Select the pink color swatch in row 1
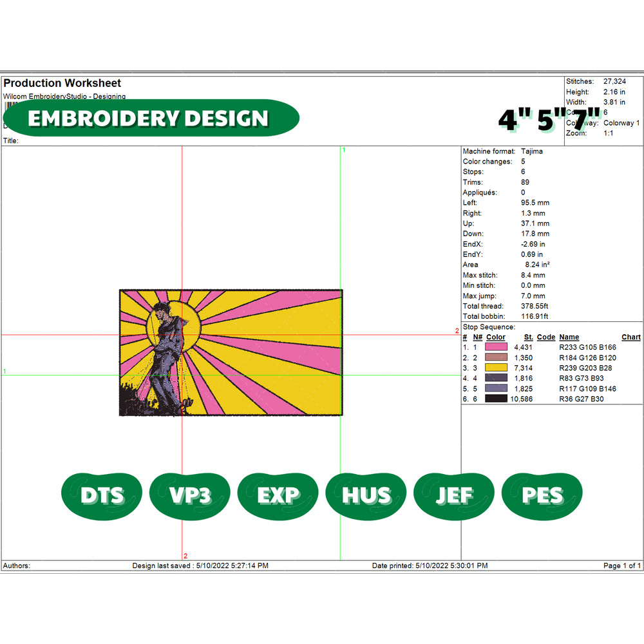The height and width of the screenshot is (644, 644). click(496, 347)
